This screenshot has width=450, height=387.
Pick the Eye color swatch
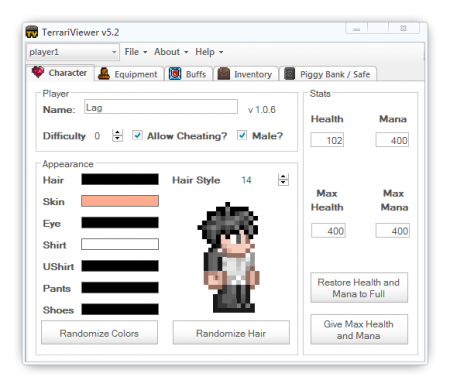120,223
